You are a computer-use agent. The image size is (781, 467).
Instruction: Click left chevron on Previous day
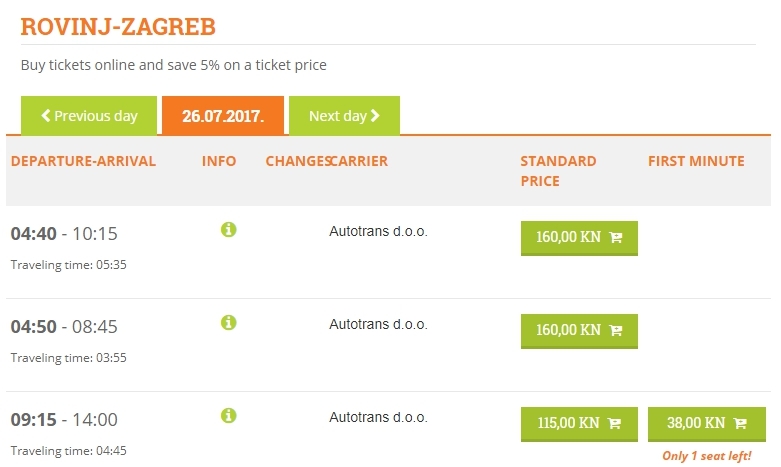click(x=46, y=116)
